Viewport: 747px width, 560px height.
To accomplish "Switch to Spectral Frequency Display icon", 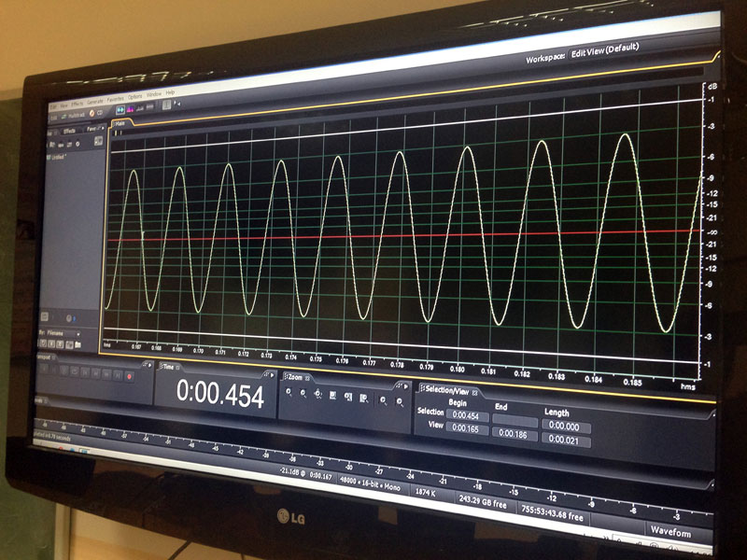I will (x=130, y=110).
